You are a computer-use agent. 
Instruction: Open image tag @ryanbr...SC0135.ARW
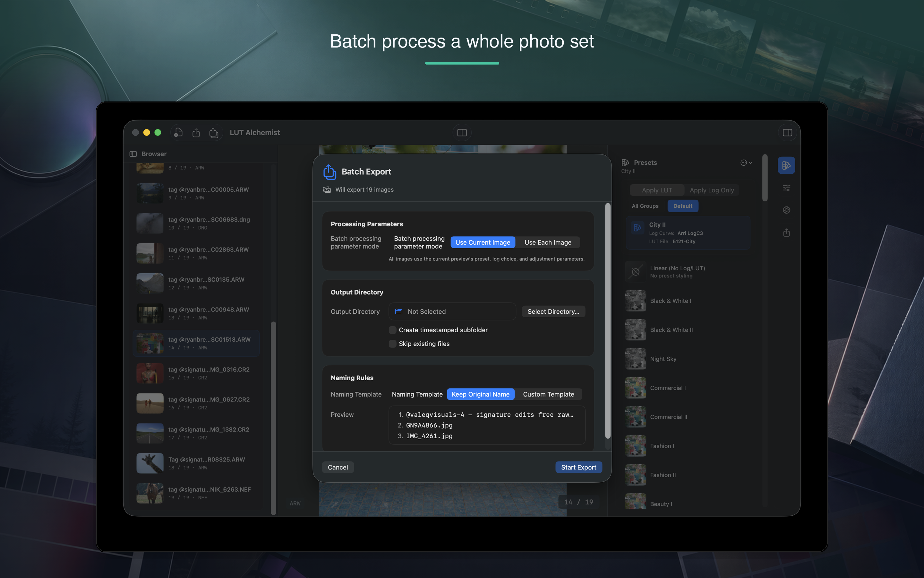coord(196,283)
